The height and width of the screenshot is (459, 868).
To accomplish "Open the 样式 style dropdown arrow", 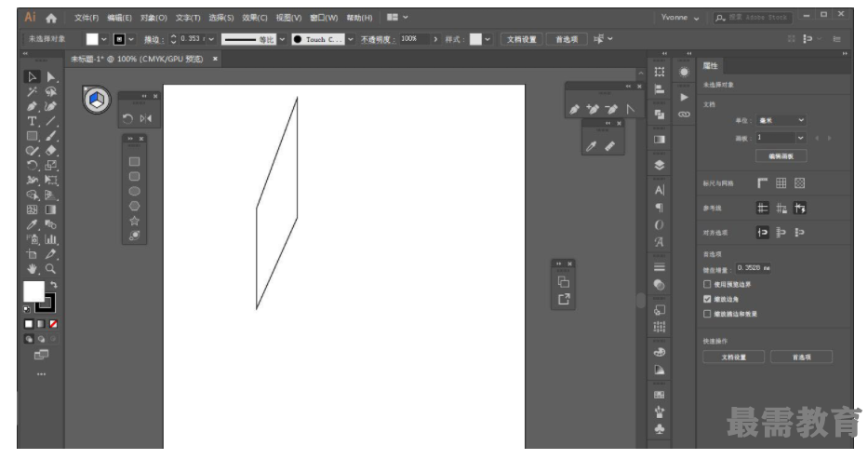I will point(487,39).
